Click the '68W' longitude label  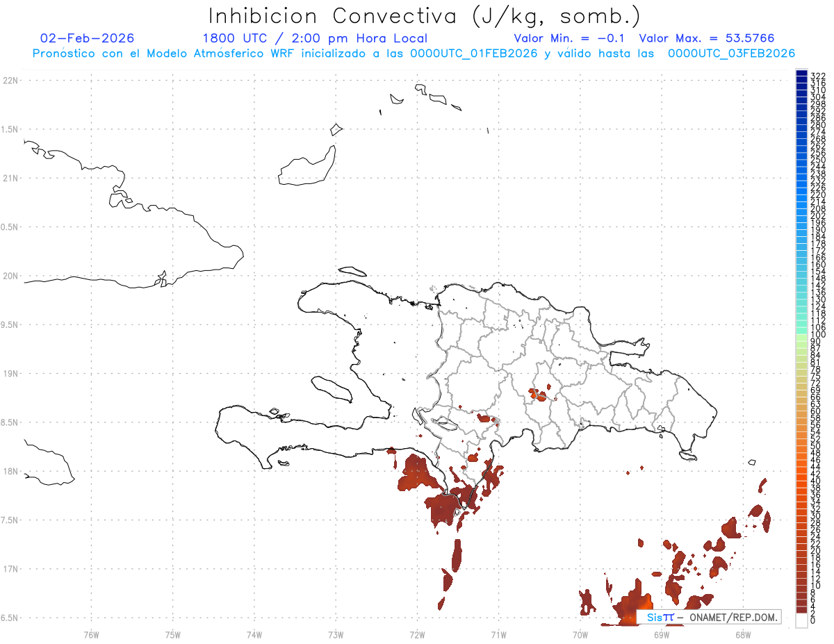[x=742, y=634]
